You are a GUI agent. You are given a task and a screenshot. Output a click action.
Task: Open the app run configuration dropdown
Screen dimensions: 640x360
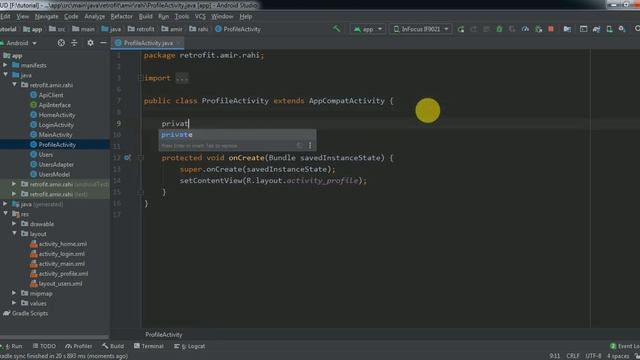click(x=368, y=29)
